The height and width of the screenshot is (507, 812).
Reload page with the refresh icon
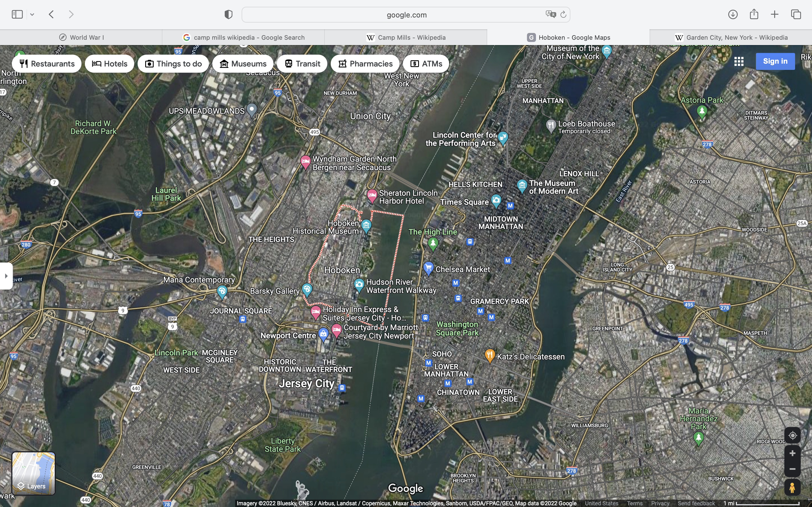click(563, 14)
